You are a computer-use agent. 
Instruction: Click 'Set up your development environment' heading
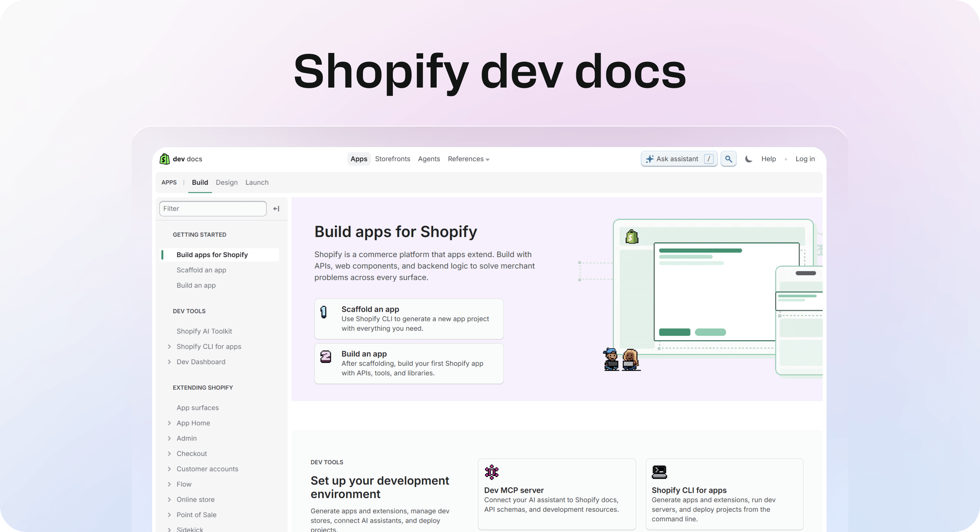[x=380, y=487]
